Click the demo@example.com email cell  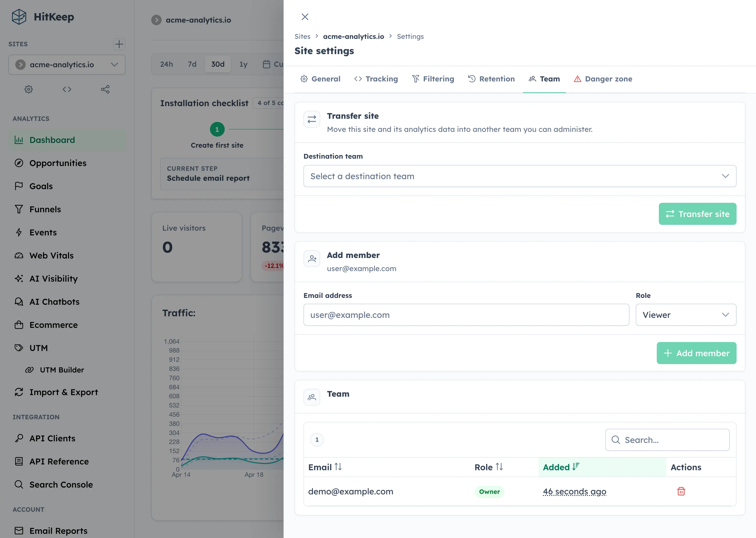tap(350, 491)
